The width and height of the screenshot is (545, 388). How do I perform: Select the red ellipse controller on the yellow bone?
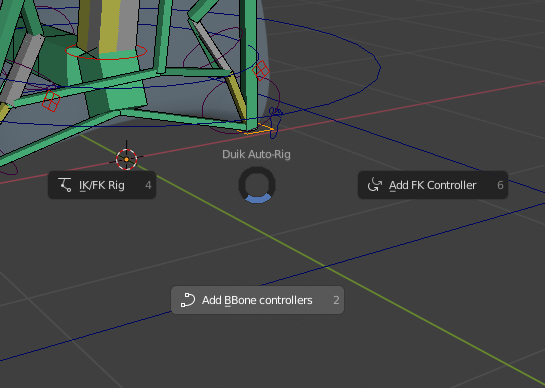(x=106, y=51)
